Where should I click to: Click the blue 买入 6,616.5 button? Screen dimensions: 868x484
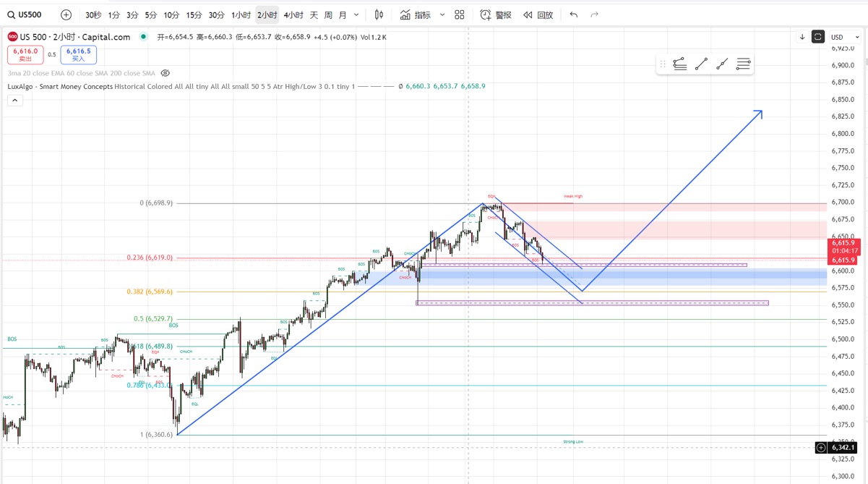point(78,54)
